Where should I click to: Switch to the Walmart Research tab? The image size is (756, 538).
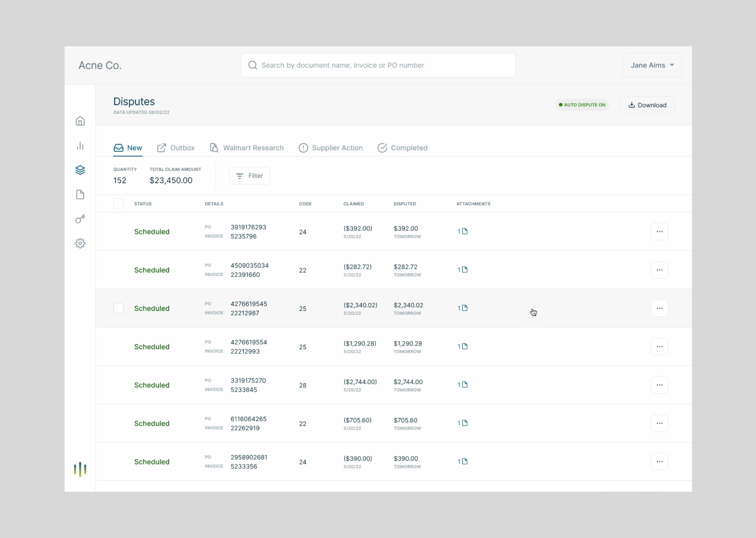(x=247, y=148)
